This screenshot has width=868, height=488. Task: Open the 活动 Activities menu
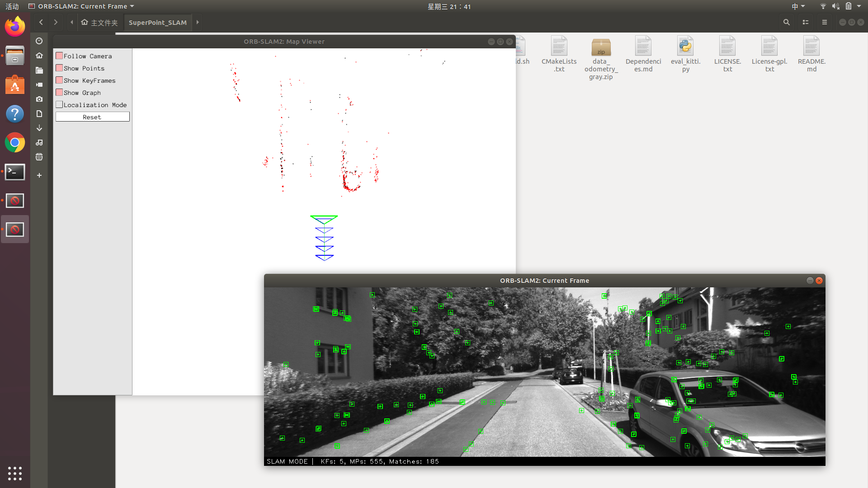click(12, 6)
